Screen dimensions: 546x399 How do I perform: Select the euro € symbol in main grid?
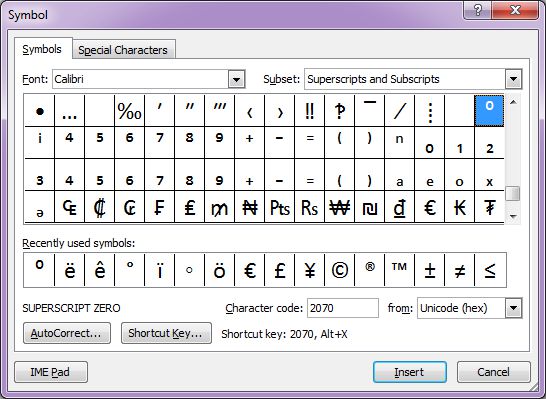click(429, 207)
